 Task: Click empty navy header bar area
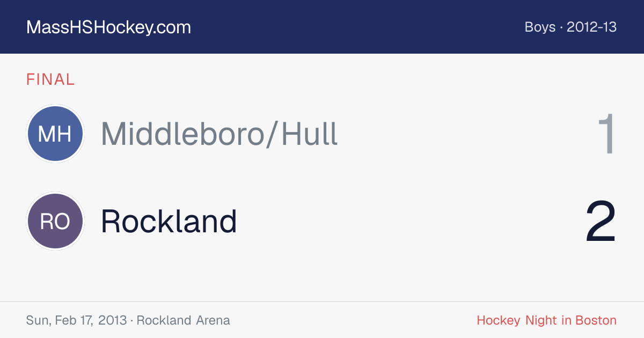coord(354,27)
